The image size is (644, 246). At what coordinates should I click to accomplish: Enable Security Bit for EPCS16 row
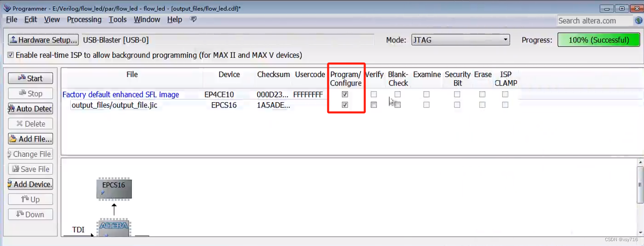click(457, 105)
